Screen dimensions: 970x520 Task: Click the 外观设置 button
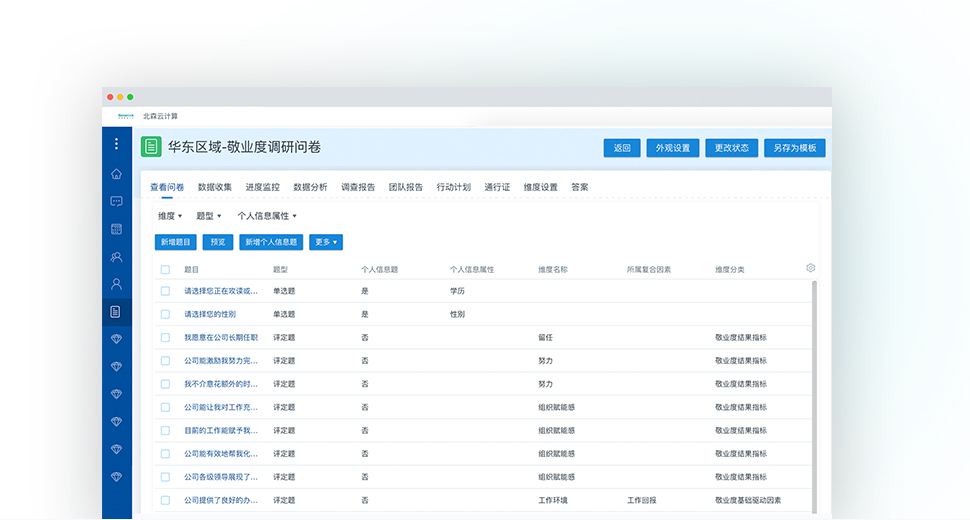(x=672, y=148)
